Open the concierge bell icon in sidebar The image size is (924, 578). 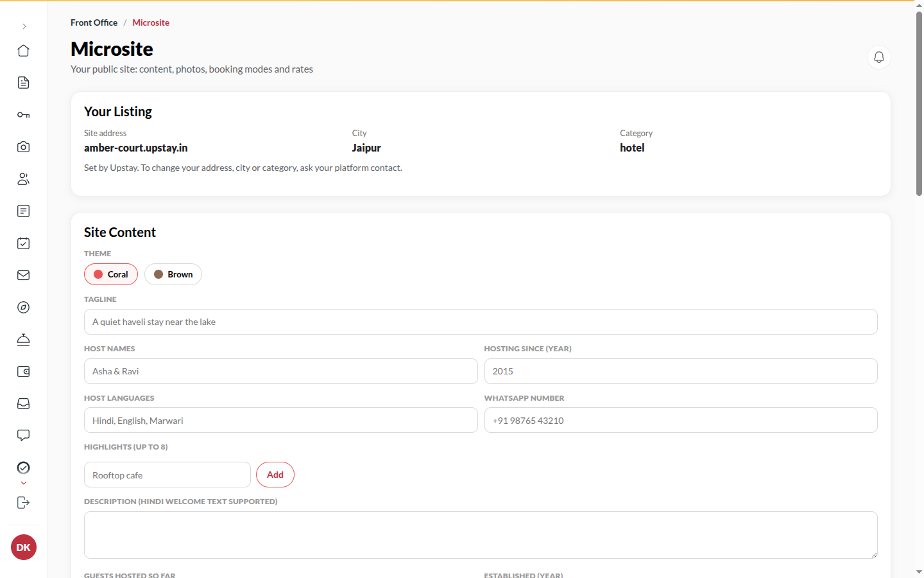(24, 340)
